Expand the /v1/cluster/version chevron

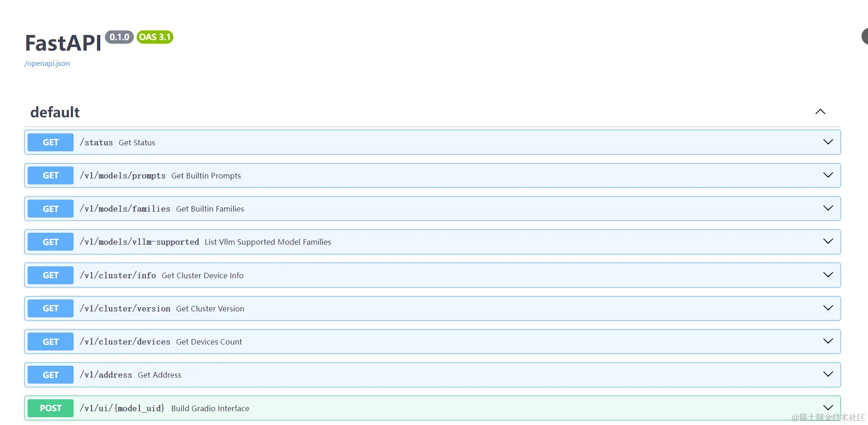828,308
